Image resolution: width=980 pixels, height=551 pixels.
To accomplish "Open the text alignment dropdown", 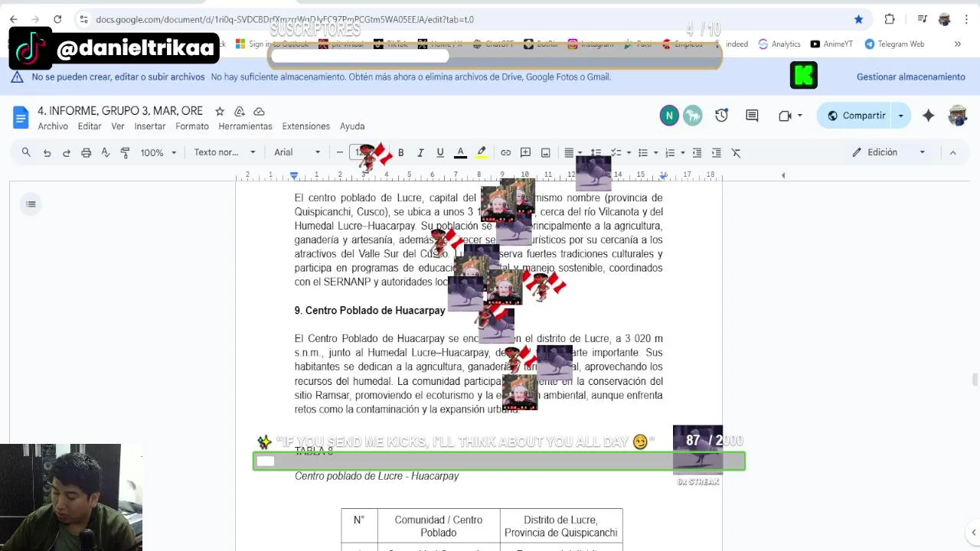I will point(573,152).
